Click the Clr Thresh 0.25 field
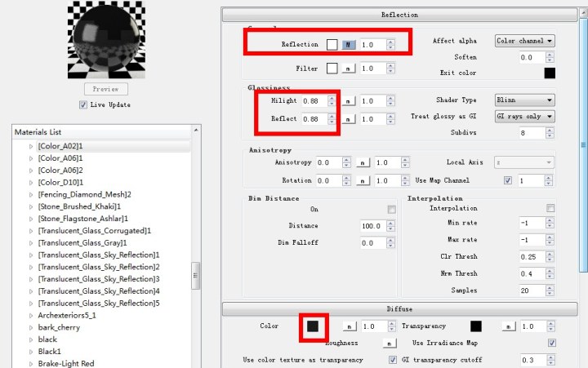The width and height of the screenshot is (588, 368). click(532, 257)
